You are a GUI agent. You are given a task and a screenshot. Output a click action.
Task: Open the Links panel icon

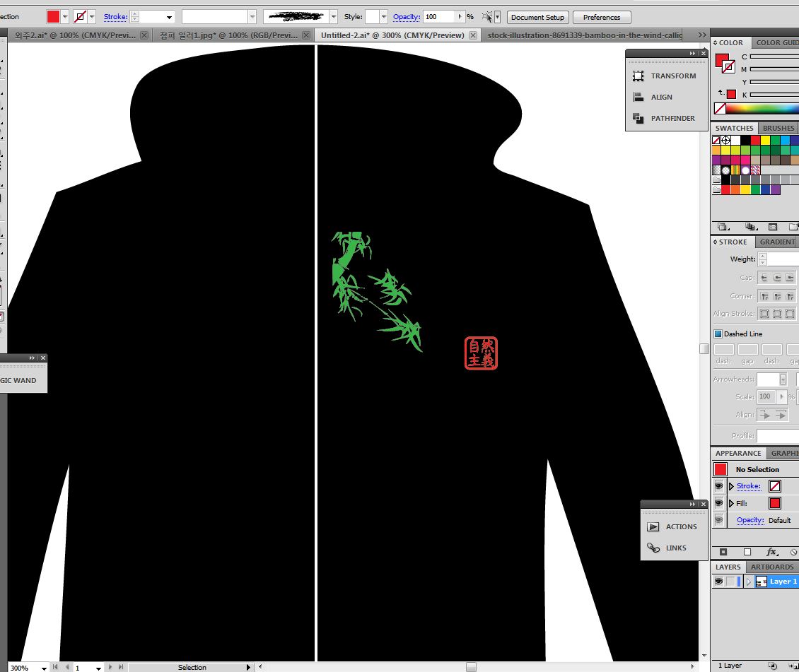tap(653, 548)
